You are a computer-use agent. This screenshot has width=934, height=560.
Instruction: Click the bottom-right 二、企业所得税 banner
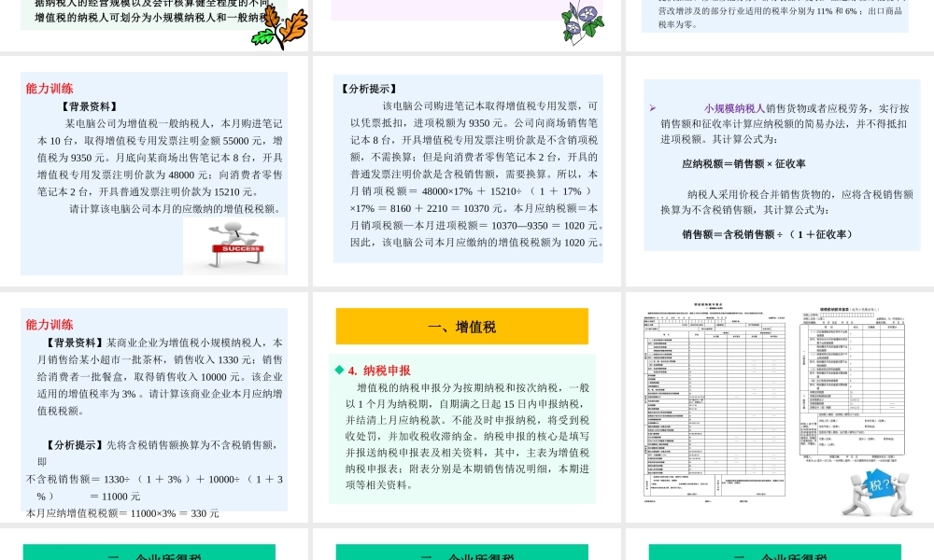click(x=777, y=552)
